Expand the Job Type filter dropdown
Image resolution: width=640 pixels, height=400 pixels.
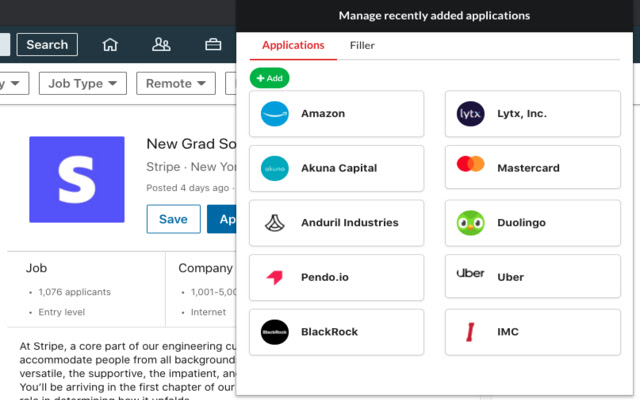coord(82,83)
